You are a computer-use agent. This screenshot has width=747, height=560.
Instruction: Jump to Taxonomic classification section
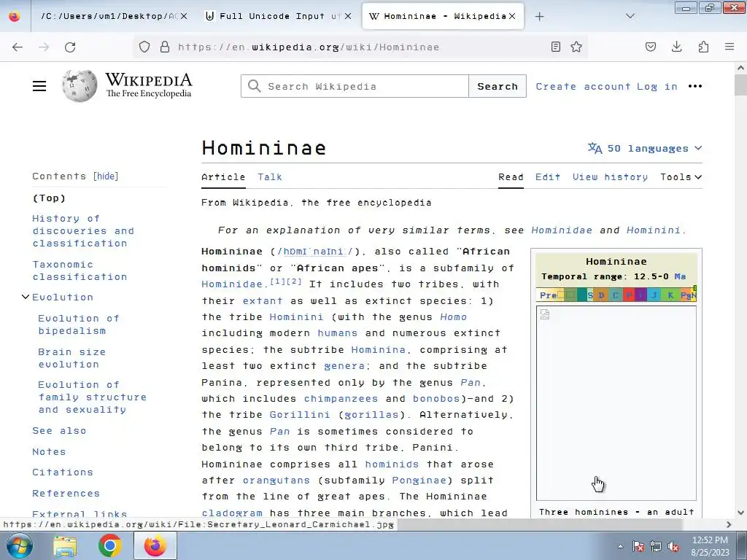[x=80, y=271]
